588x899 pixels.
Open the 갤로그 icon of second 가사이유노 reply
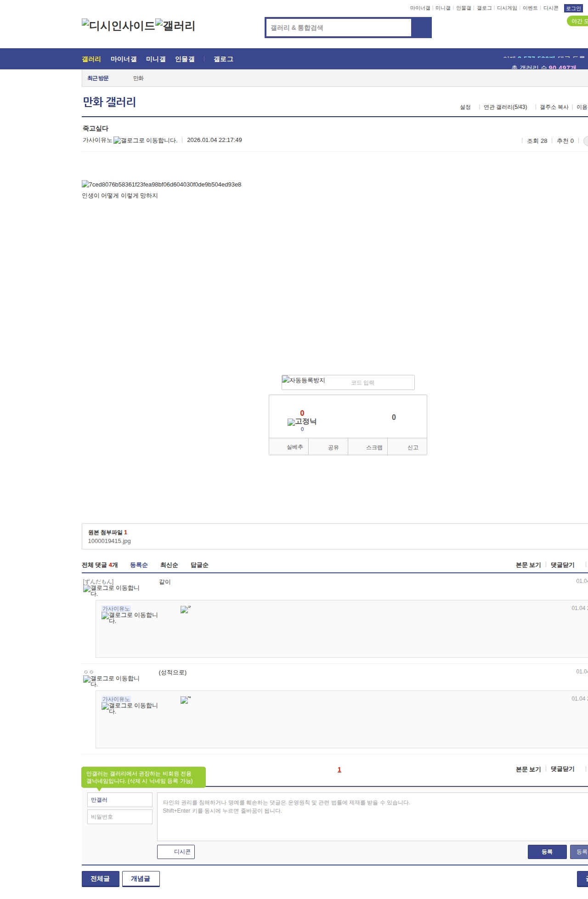[x=130, y=708]
